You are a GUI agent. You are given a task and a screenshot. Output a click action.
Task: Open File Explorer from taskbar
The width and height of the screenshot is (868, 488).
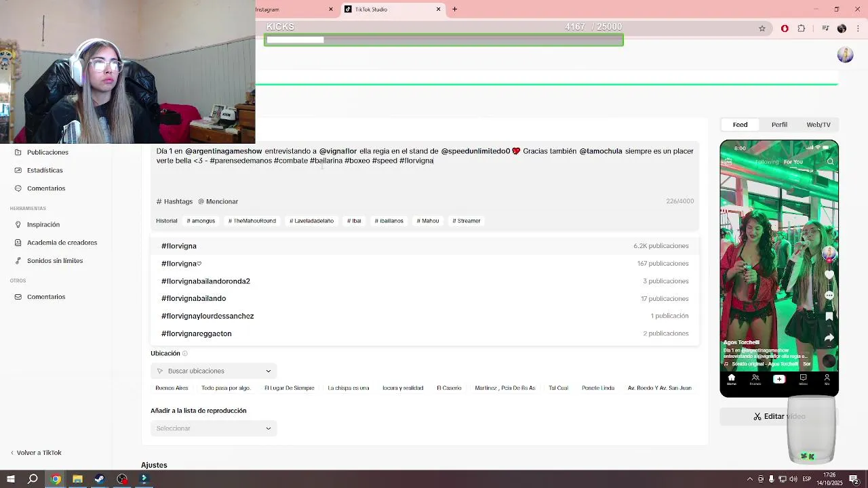pos(77,479)
